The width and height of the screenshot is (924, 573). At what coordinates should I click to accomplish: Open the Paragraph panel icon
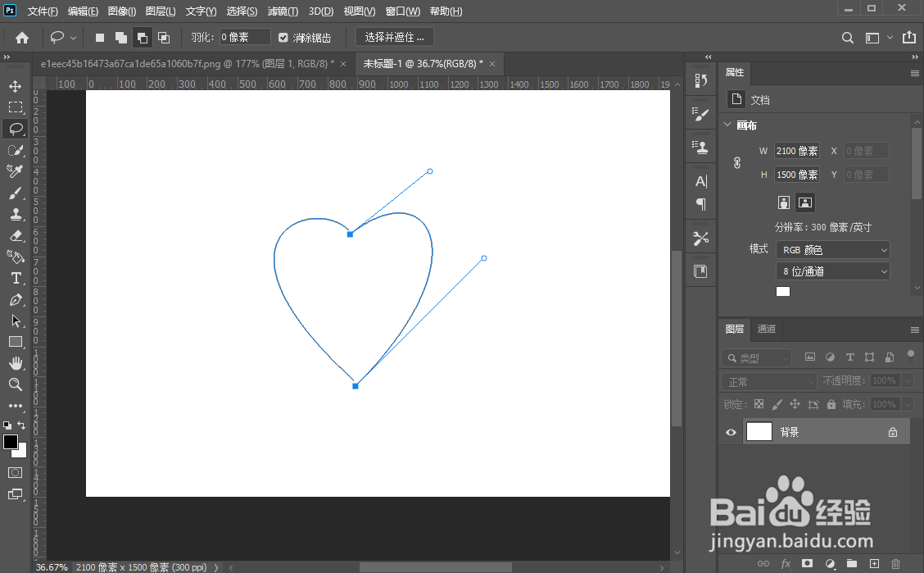pos(700,204)
